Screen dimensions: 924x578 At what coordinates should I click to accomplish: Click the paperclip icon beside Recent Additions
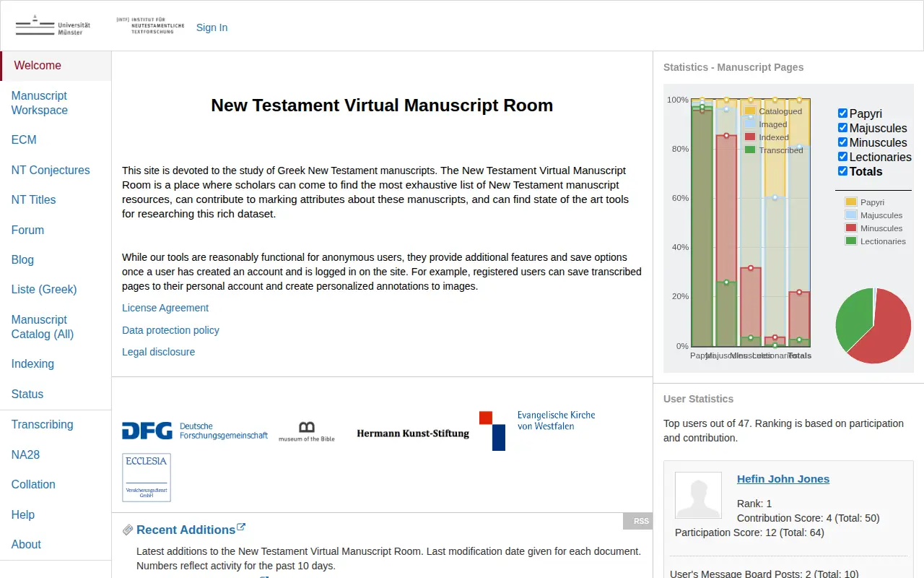point(128,530)
